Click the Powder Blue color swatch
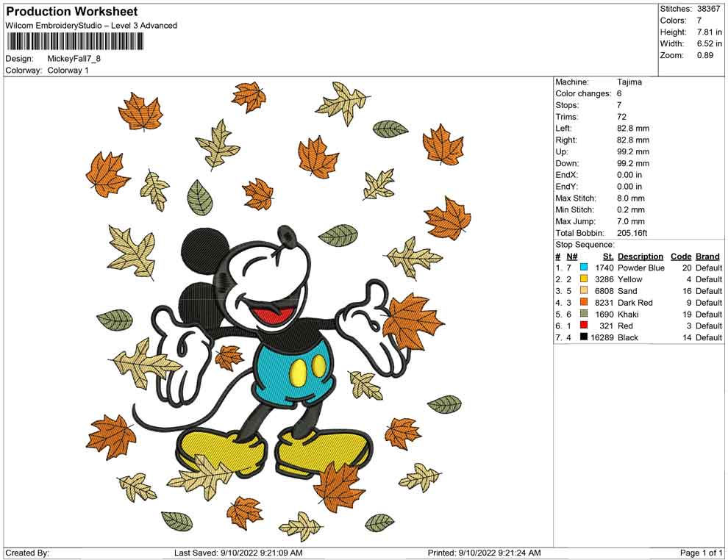 pyautogui.click(x=584, y=268)
